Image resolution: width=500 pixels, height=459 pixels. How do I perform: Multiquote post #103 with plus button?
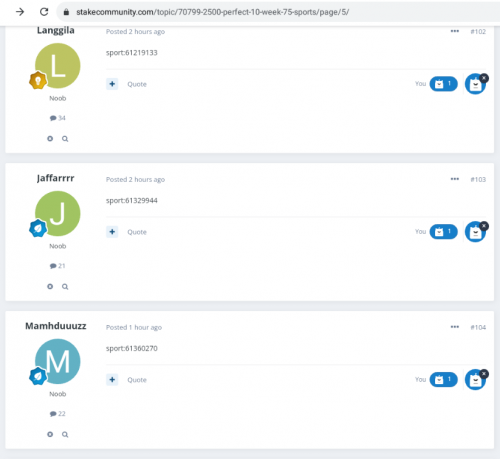pyautogui.click(x=112, y=232)
